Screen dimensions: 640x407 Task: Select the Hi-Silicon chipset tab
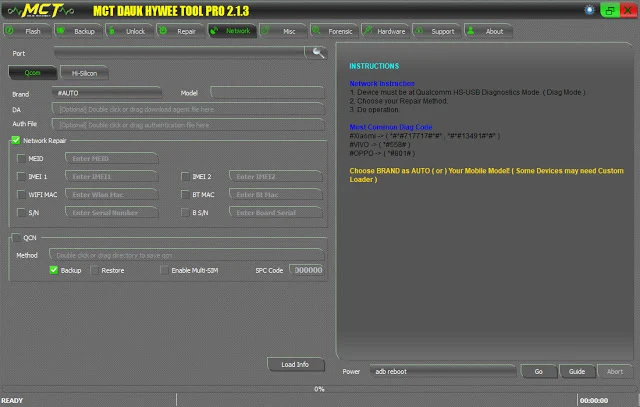(84, 73)
